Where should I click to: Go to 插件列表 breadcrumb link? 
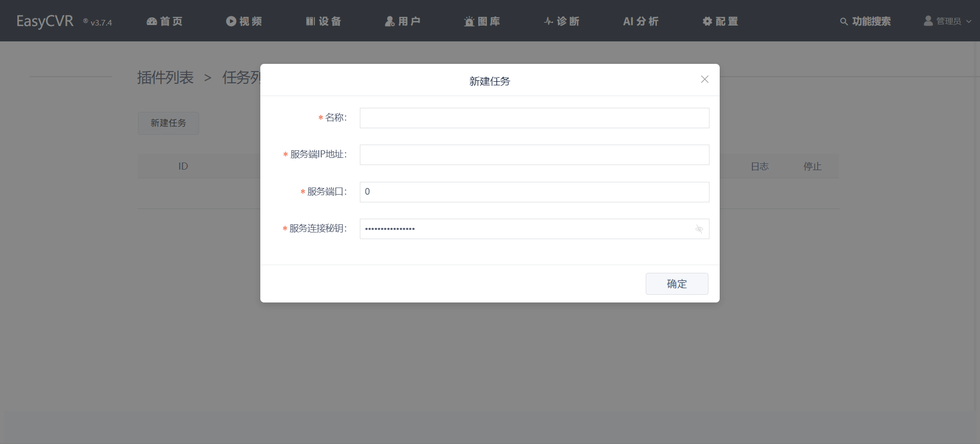pos(165,78)
